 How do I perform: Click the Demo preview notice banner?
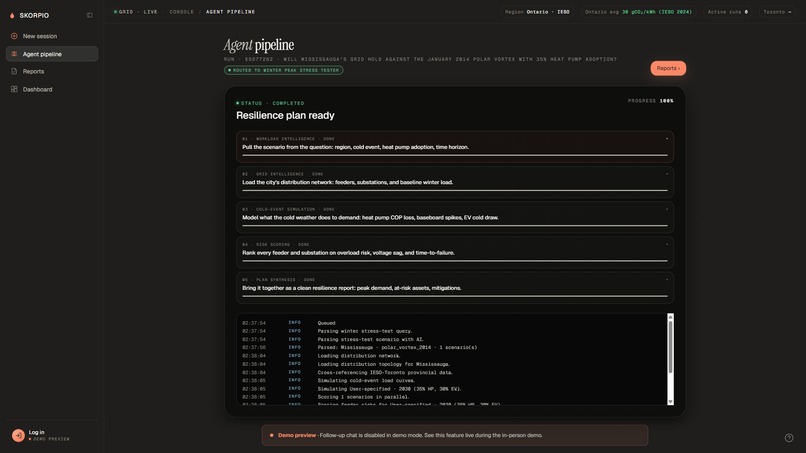tap(455, 435)
